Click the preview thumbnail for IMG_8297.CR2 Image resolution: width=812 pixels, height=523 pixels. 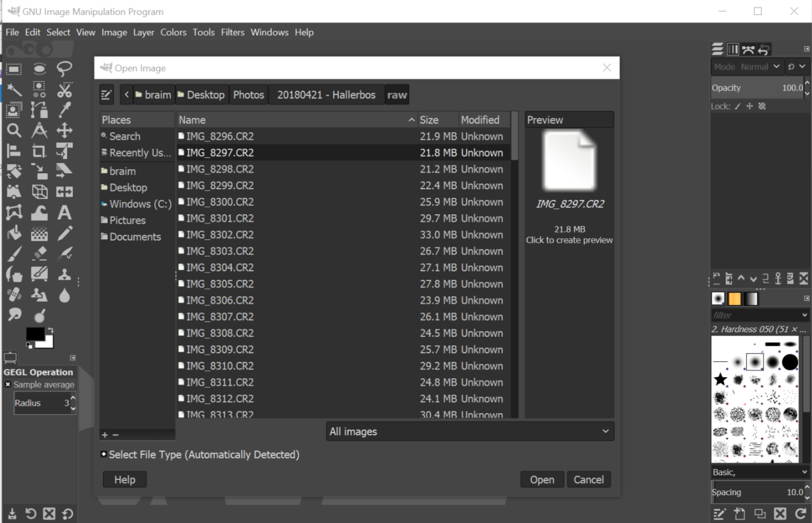coord(569,161)
